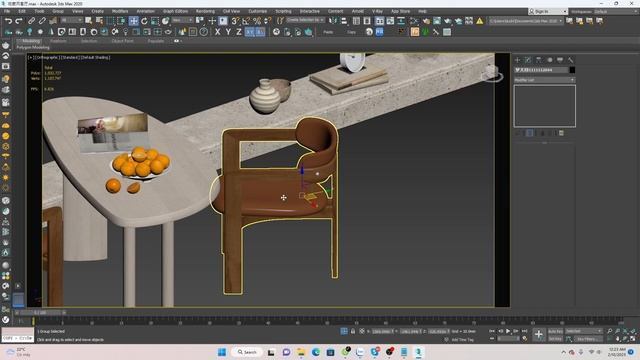The height and width of the screenshot is (360, 640).
Task: Open the Create Selection Set dropdown
Action: (x=305, y=20)
